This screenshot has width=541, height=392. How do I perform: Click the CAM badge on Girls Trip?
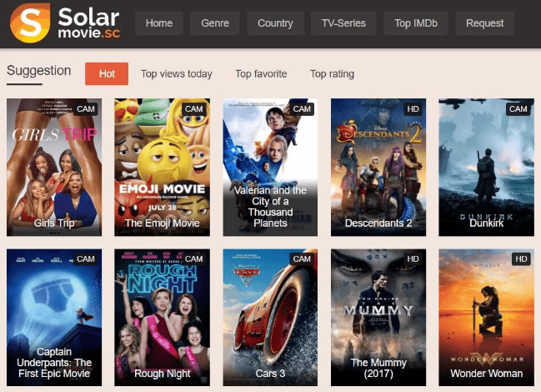[x=86, y=109]
